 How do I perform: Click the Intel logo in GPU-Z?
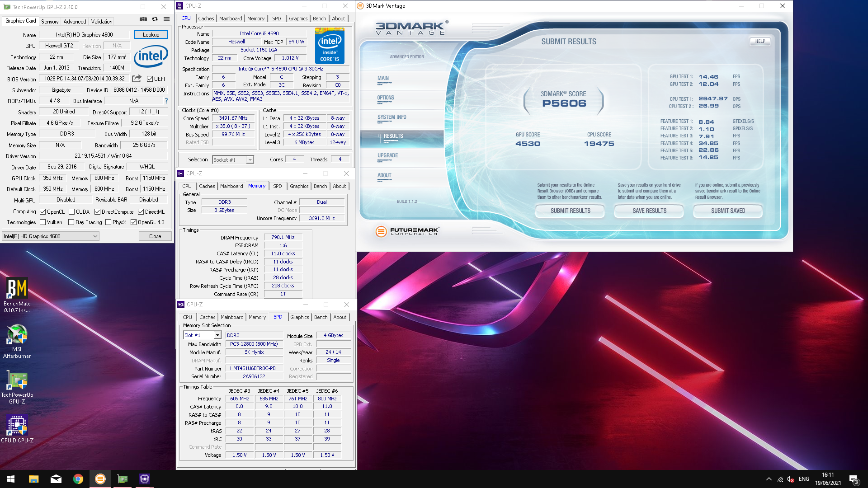(151, 56)
